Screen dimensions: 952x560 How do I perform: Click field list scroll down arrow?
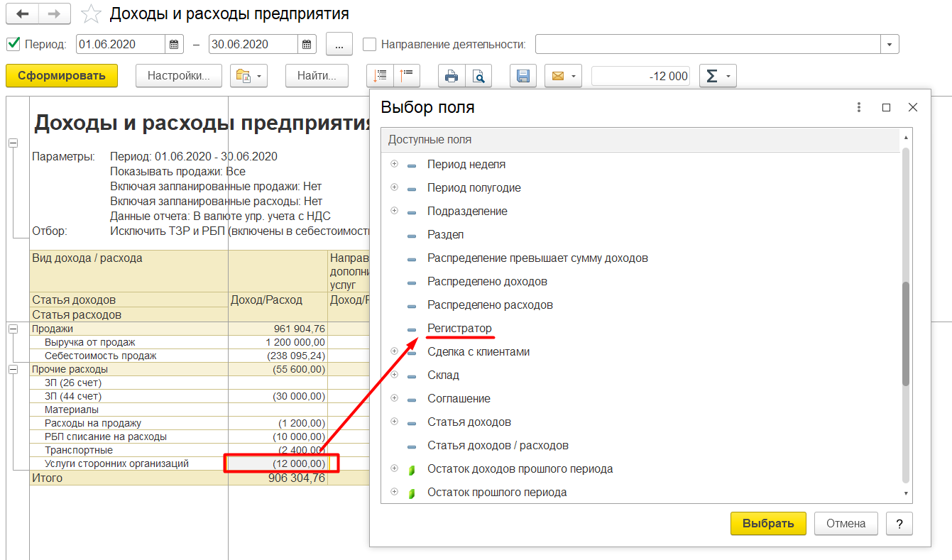[905, 493]
